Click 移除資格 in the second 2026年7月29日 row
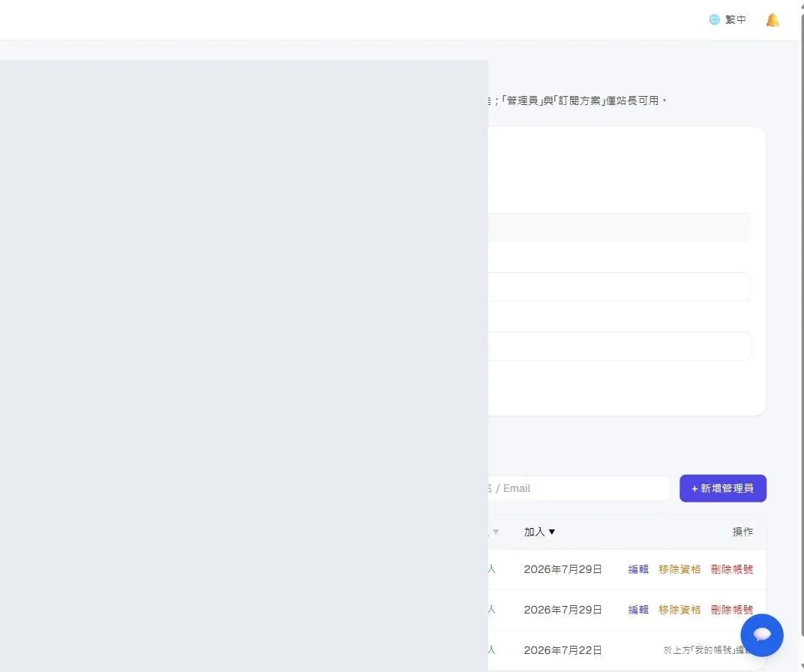This screenshot has height=672, width=804. pos(679,610)
